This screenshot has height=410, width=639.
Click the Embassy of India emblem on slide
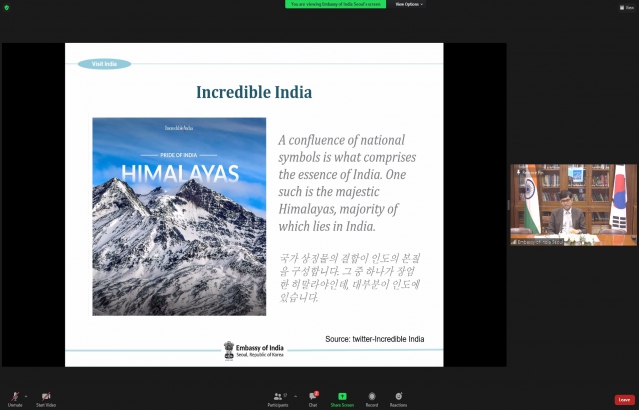230,349
